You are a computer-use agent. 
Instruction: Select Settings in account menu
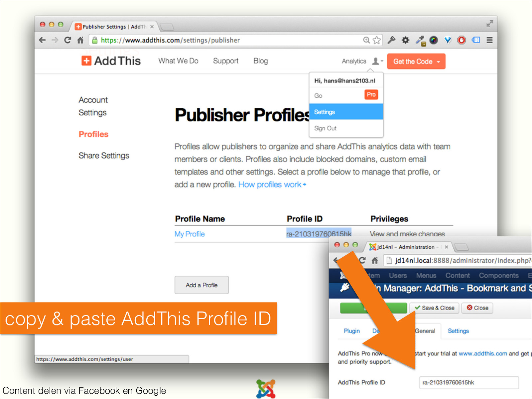(x=346, y=112)
